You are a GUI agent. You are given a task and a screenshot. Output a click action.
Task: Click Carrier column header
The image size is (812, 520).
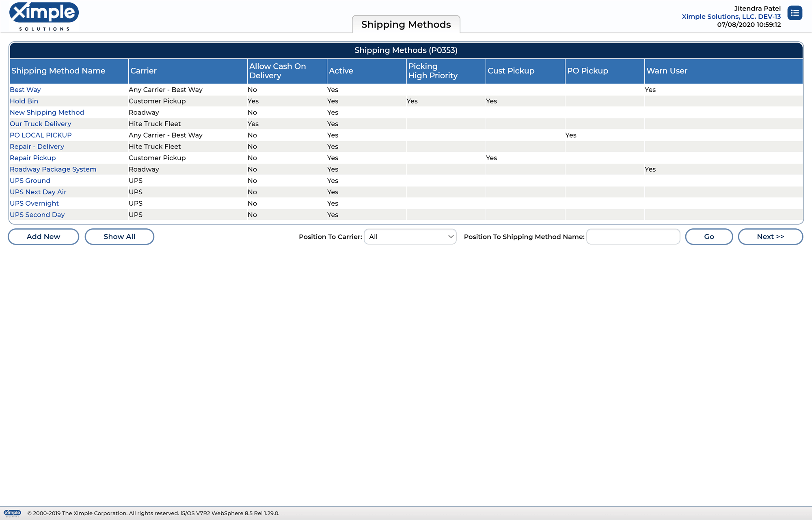(x=188, y=71)
